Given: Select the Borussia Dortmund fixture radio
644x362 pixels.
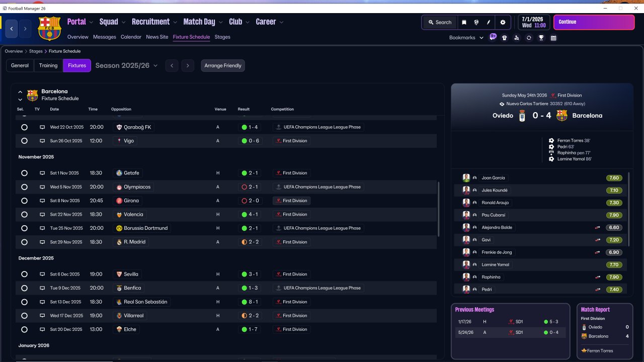Looking at the screenshot, I should click(x=24, y=228).
